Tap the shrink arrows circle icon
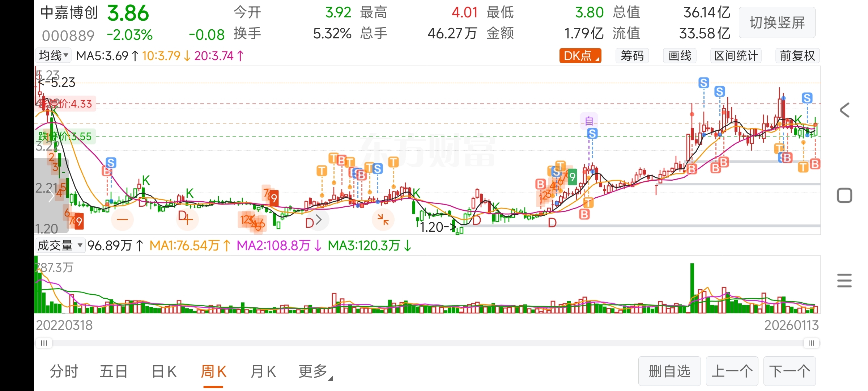Viewport: 868px width, 391px height. [x=383, y=219]
